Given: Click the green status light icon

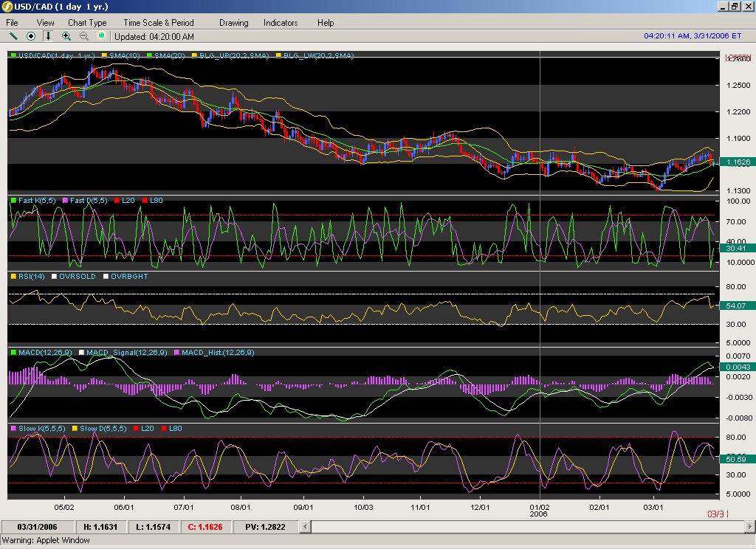Looking at the screenshot, I should click(x=101, y=35).
